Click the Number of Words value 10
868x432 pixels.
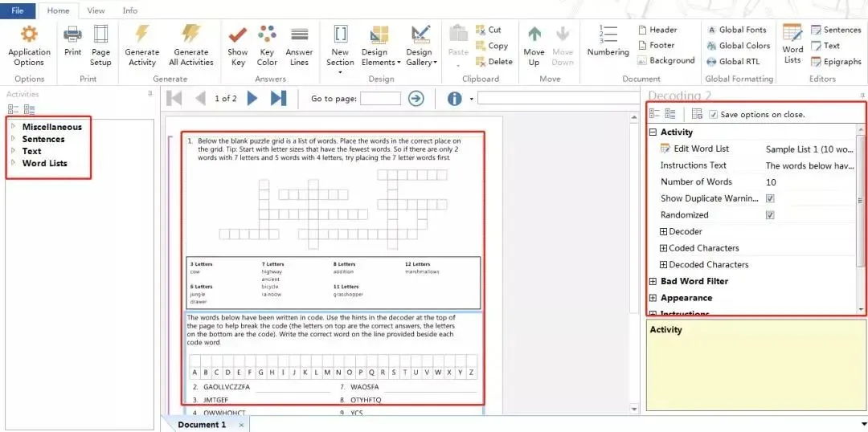click(771, 182)
